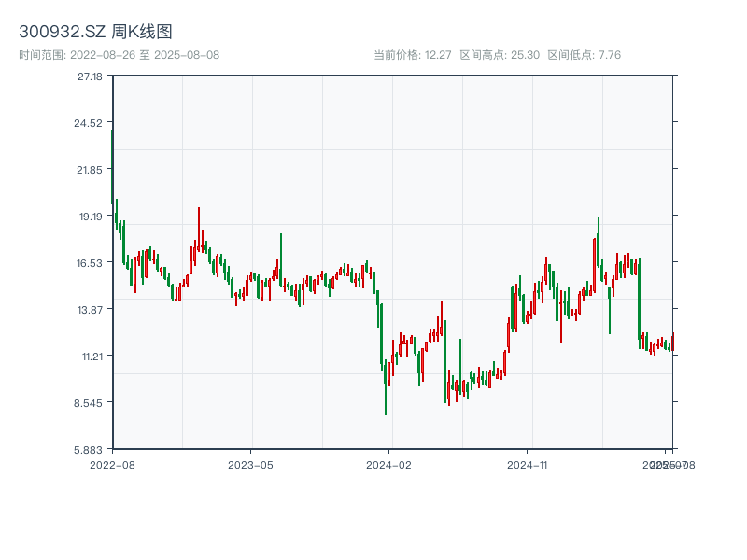Select the 19.19 price axis label
Viewport: 747px width, 560px height.
[91, 217]
